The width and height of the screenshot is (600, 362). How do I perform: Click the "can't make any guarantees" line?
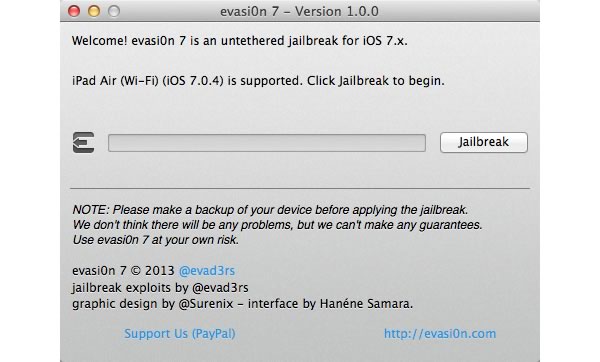pyautogui.click(x=277, y=225)
